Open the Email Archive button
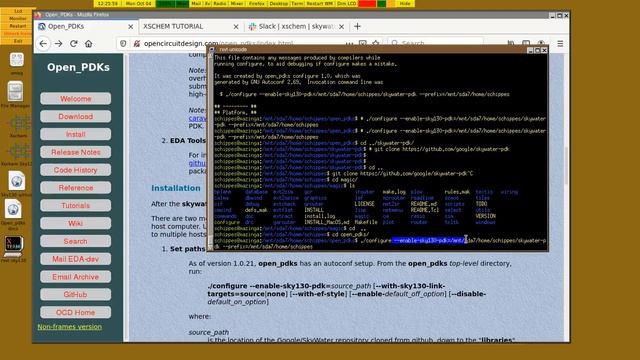Screen dimensions: 640x360 point(76,277)
